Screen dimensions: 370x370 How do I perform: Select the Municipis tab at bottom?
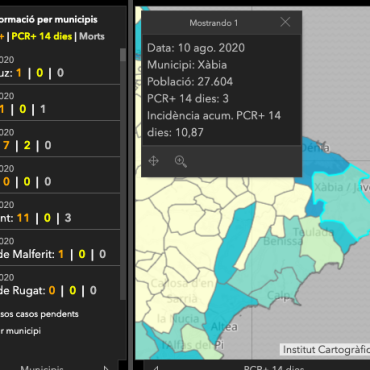[42, 367]
